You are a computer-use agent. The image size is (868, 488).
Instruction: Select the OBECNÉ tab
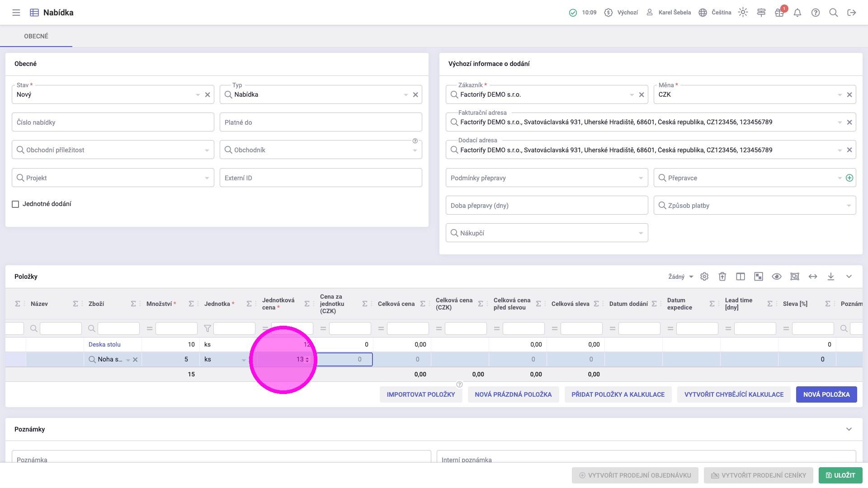point(36,36)
